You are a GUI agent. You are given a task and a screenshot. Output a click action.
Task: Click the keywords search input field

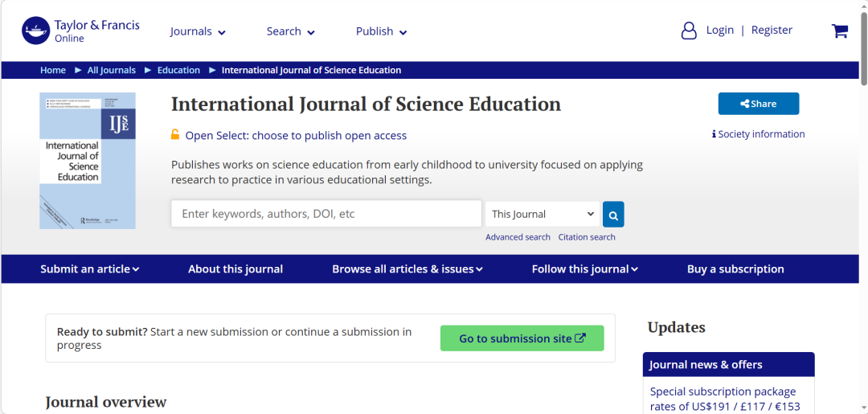[325, 214]
